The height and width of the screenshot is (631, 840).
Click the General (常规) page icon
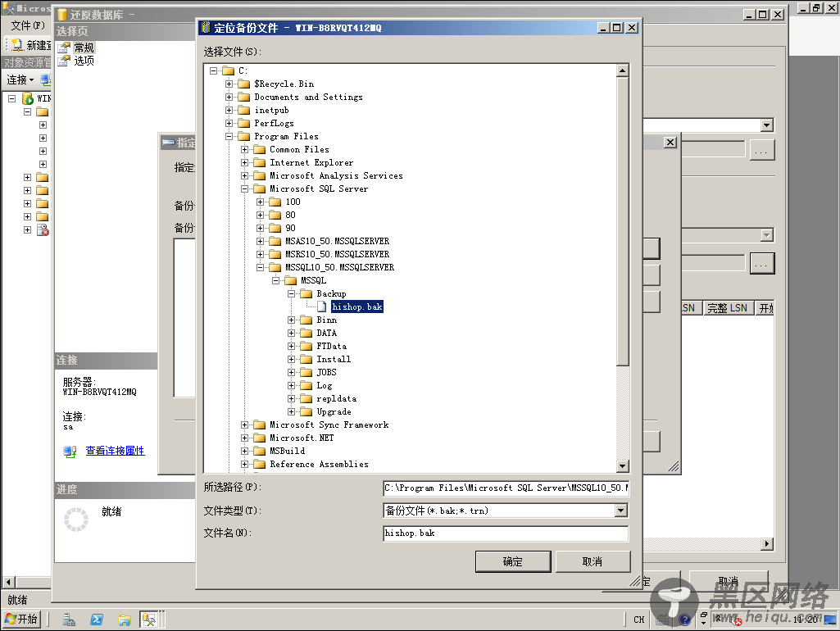64,48
